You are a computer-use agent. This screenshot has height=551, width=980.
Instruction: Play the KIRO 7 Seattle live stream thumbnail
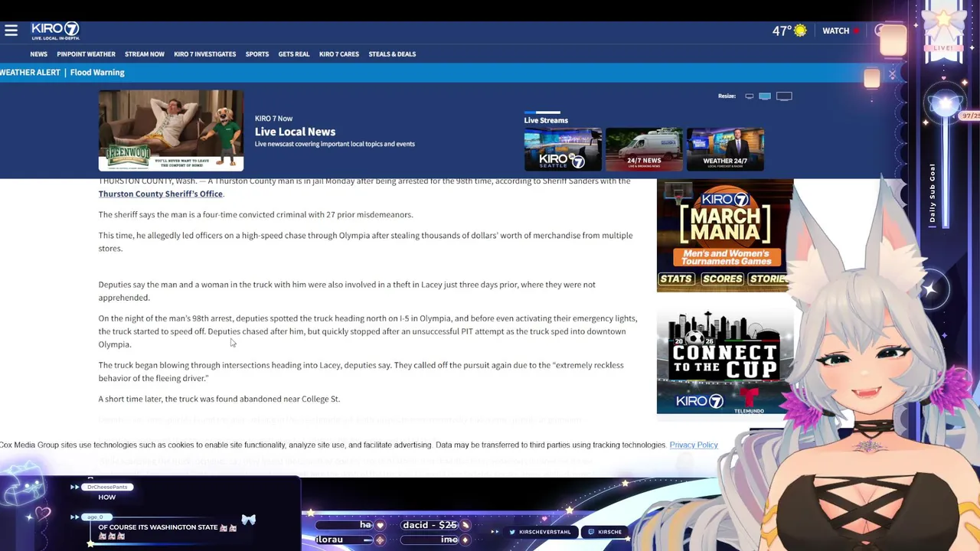[563, 149]
